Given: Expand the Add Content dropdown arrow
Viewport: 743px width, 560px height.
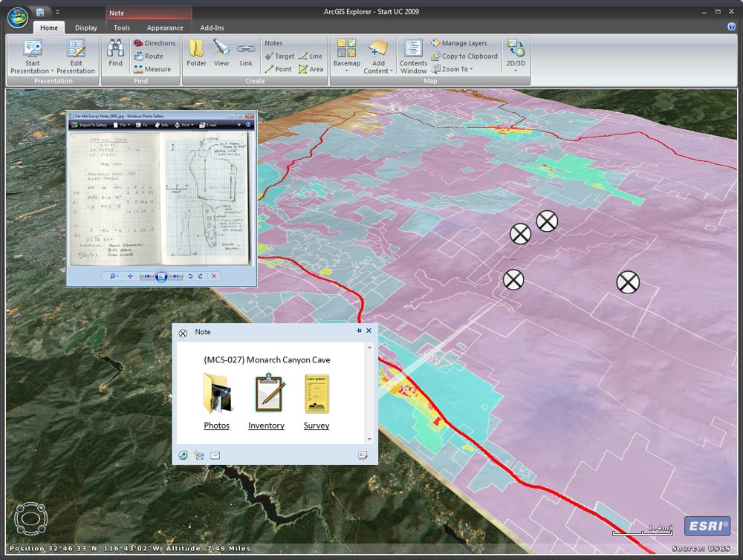Looking at the screenshot, I should pos(392,71).
